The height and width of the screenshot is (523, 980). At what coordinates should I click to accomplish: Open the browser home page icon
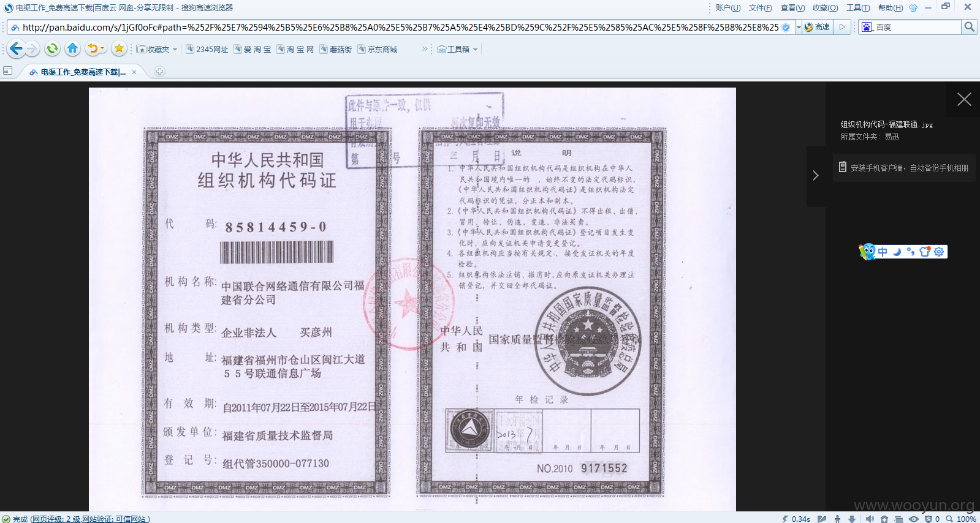72,48
